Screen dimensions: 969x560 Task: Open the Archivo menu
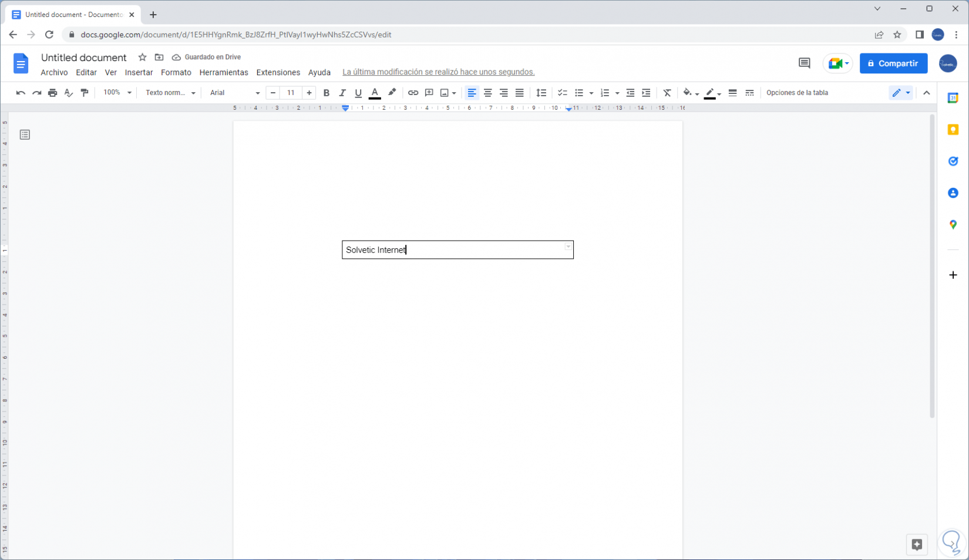pos(54,72)
